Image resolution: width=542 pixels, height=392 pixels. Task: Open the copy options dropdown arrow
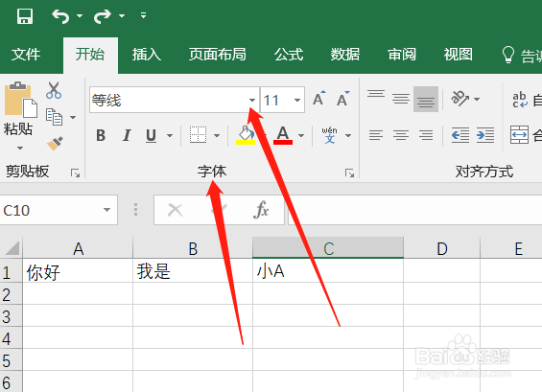coord(73,118)
